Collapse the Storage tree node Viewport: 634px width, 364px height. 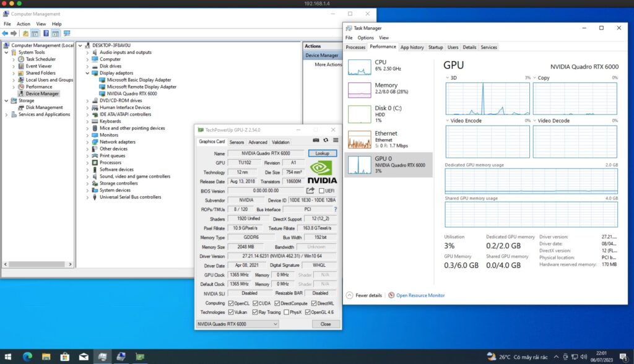pyautogui.click(x=6, y=100)
